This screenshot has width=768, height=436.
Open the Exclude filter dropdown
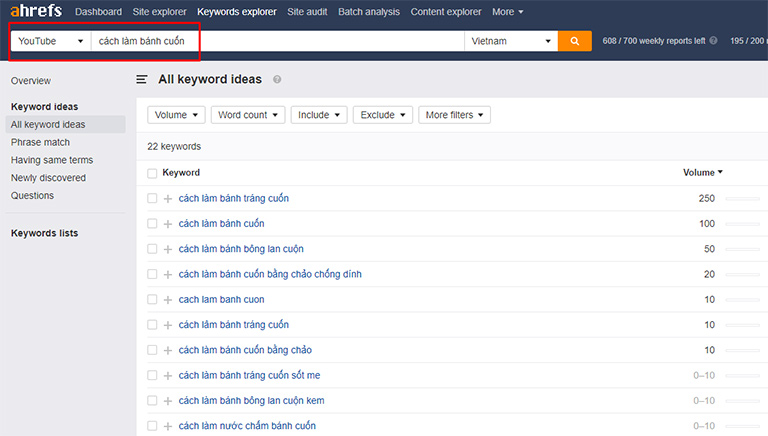[x=383, y=115]
